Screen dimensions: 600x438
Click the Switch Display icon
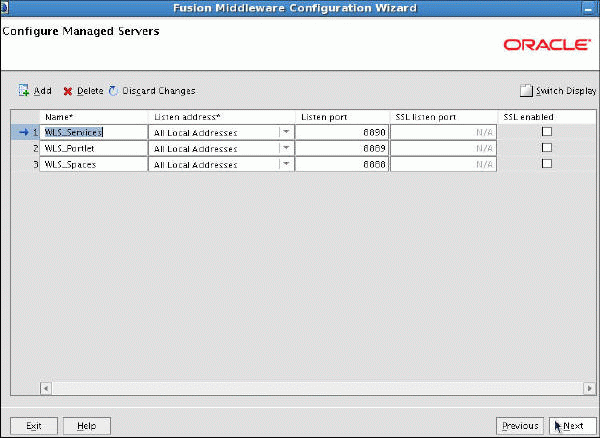pyautogui.click(x=526, y=91)
